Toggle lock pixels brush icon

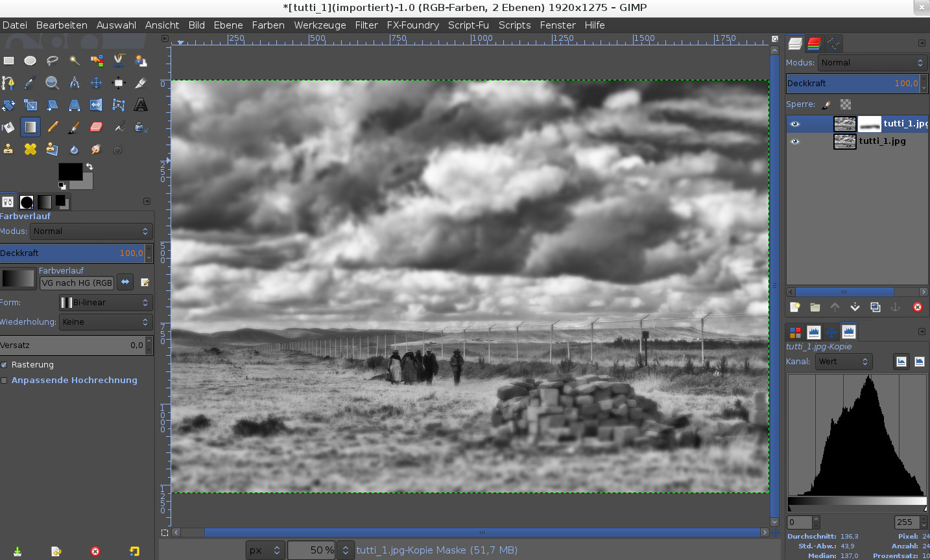(826, 104)
